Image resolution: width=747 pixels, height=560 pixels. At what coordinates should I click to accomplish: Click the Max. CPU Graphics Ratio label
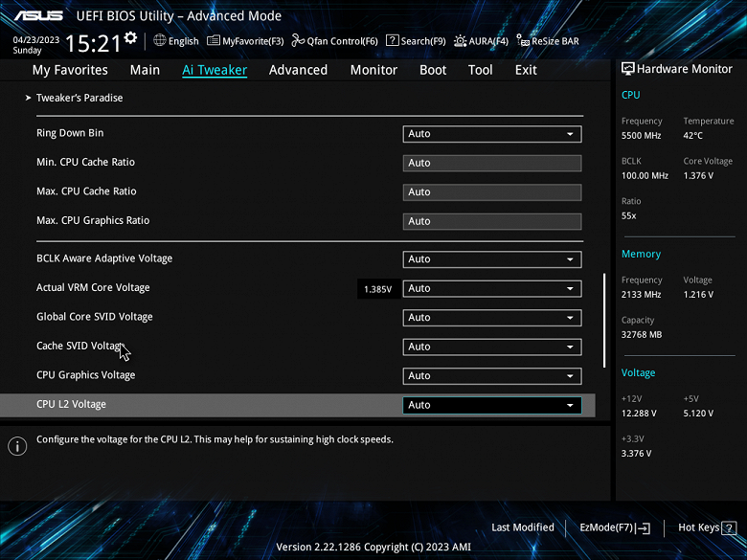pos(93,220)
